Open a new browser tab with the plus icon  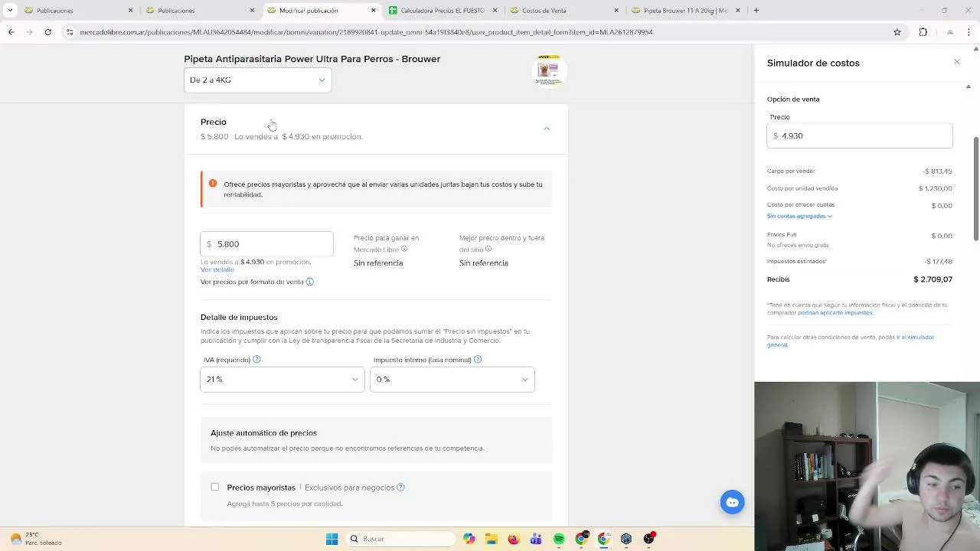click(756, 11)
